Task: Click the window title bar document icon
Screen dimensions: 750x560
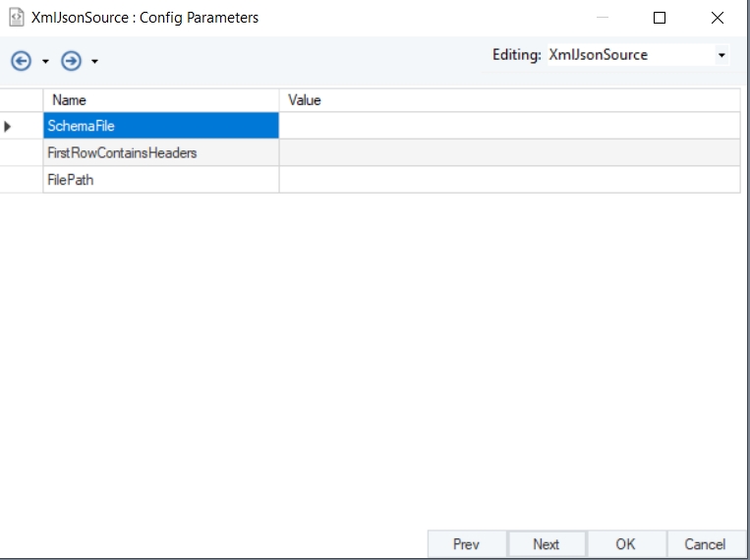Action: click(x=16, y=18)
